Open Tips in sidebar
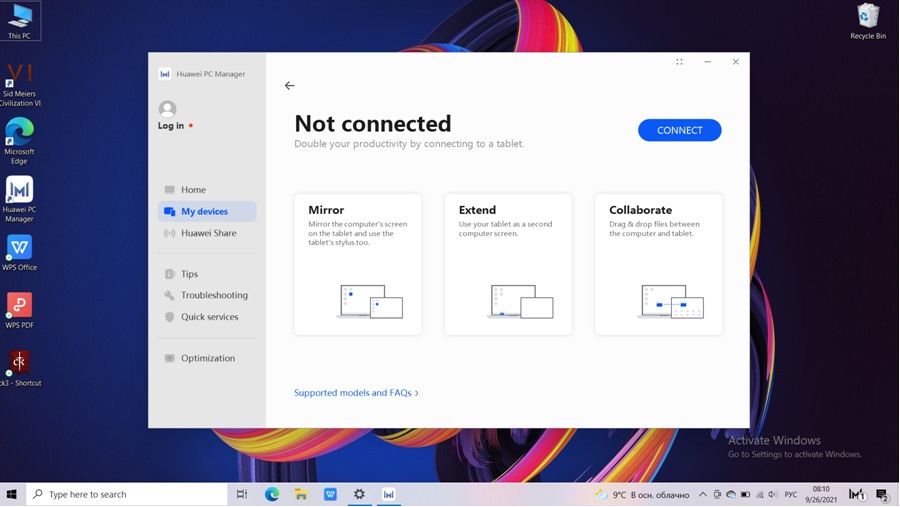 (189, 274)
